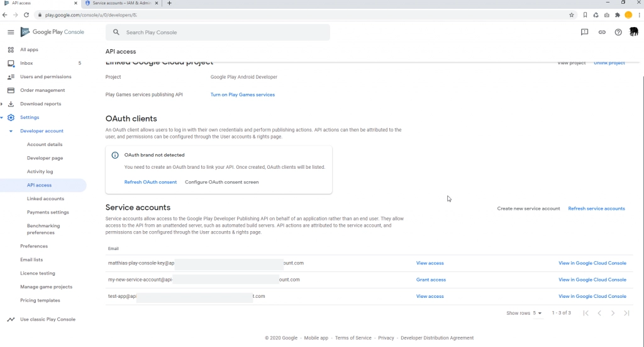This screenshot has width=644, height=347.
Task: View my-new-service-account in Google Cloud Console
Action: [592, 280]
